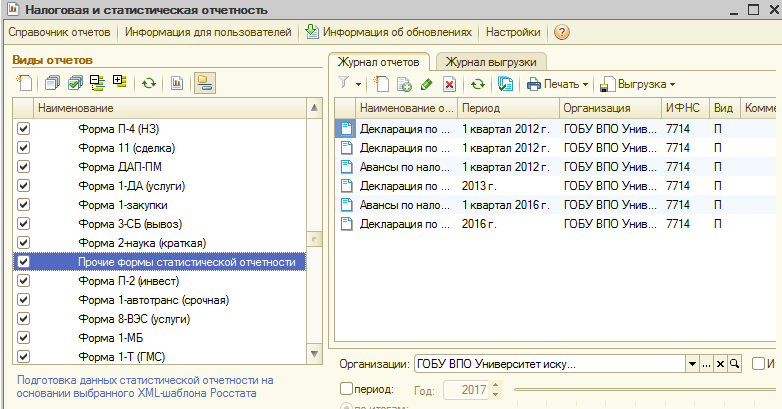Open the Печать dropdown menu
Image resolution: width=782 pixels, height=409 pixels.
(x=585, y=84)
